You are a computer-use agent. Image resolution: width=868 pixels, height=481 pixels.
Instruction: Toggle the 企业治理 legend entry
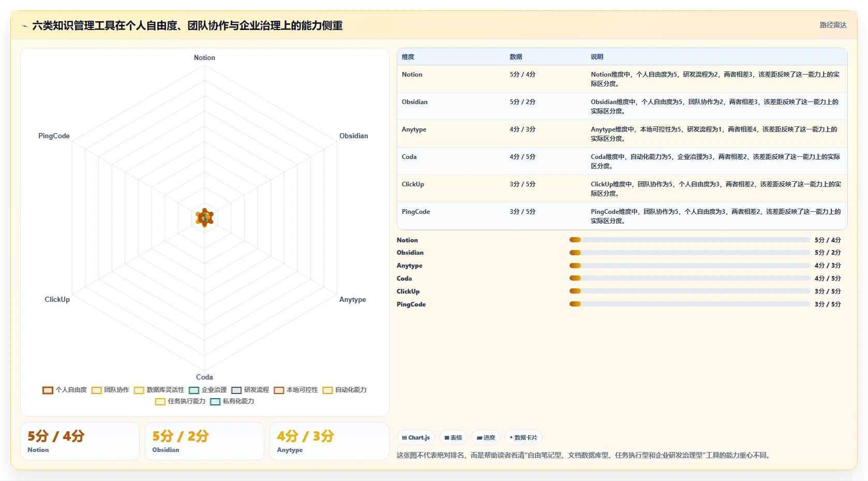coord(208,390)
